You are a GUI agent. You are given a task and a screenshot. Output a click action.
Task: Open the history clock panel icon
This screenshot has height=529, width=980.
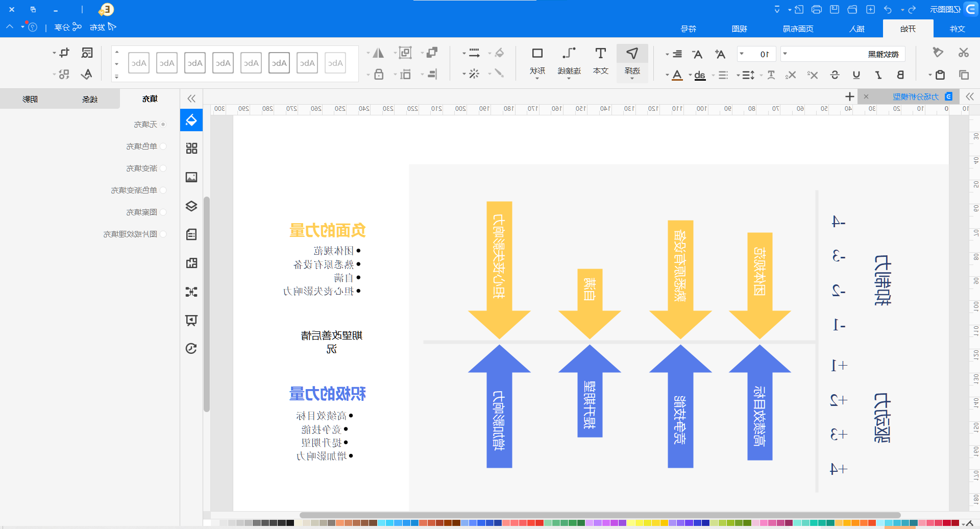(191, 349)
